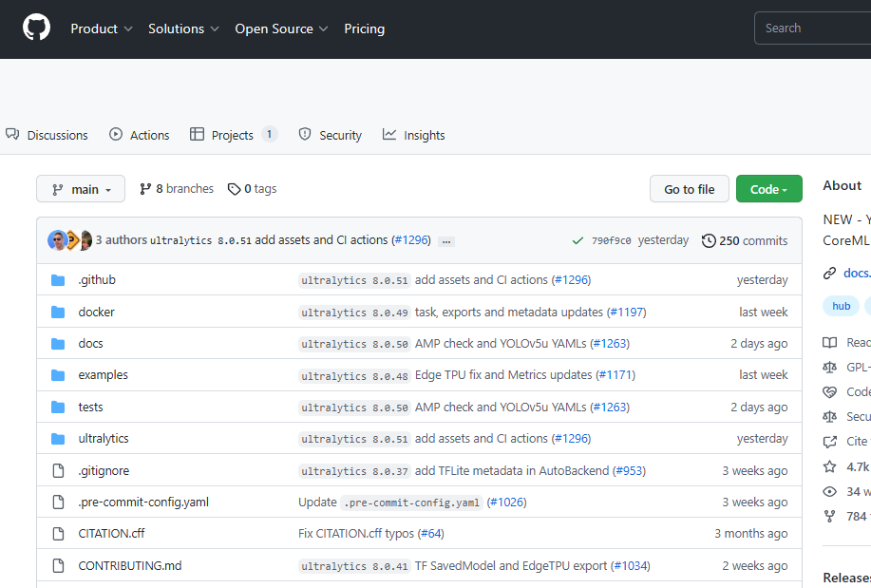Click the CONTRIBUTING.md file icon
The image size is (871, 588).
point(58,566)
